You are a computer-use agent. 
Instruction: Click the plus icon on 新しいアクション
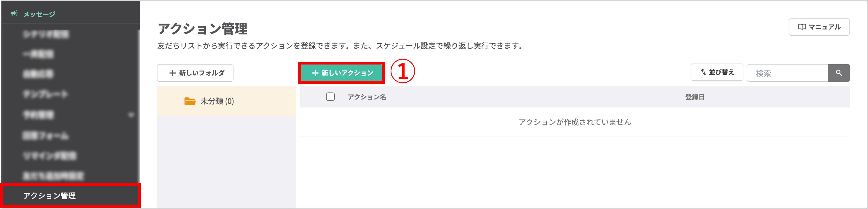pyautogui.click(x=316, y=73)
